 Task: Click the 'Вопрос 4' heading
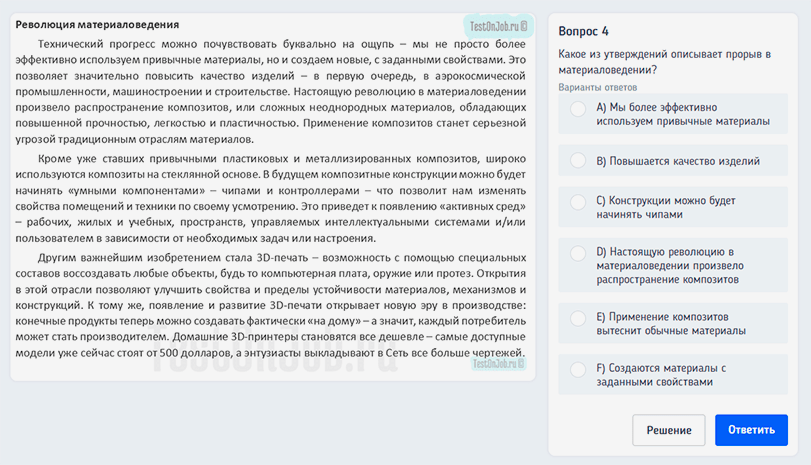point(584,31)
